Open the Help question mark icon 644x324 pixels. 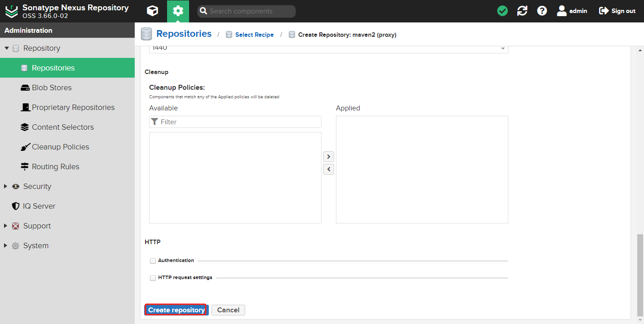tap(542, 11)
